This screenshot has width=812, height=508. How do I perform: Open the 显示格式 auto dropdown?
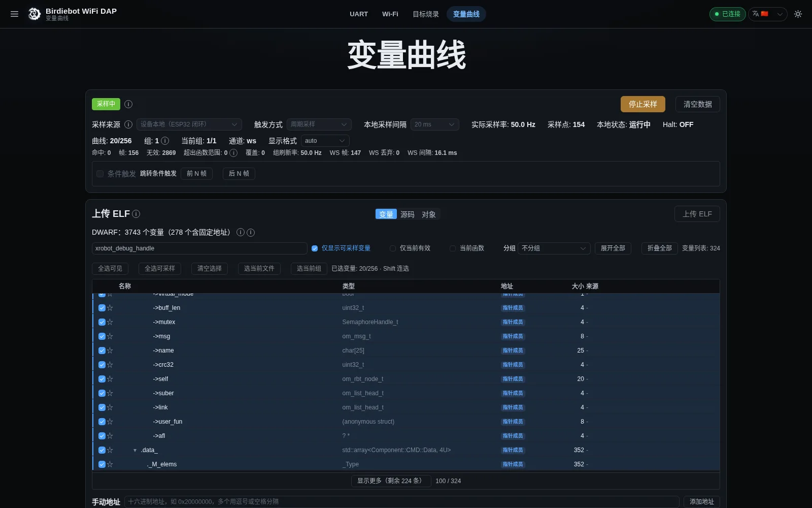point(325,141)
